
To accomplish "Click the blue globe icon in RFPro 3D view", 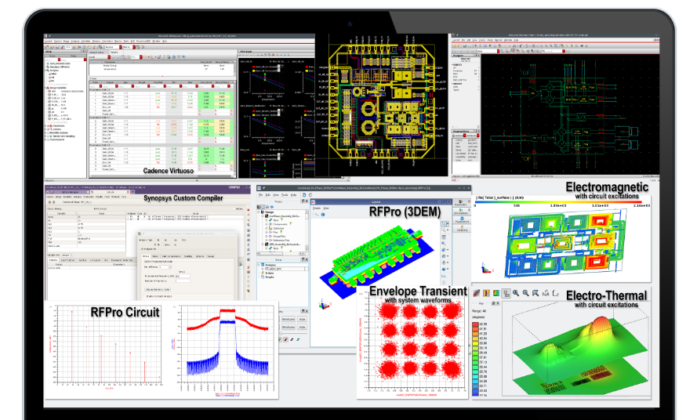I will (x=323, y=214).
